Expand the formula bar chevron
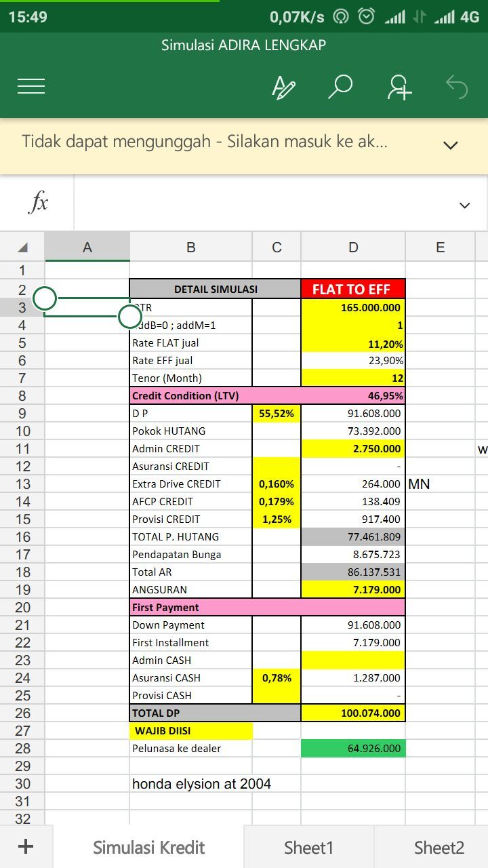 [x=465, y=205]
